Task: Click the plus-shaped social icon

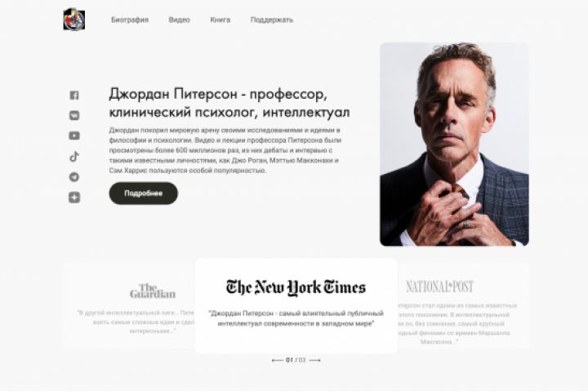Action: click(74, 198)
